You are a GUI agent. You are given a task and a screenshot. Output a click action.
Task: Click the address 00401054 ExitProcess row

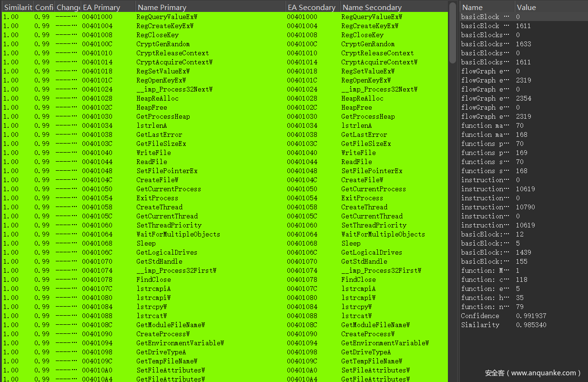[x=224, y=198]
